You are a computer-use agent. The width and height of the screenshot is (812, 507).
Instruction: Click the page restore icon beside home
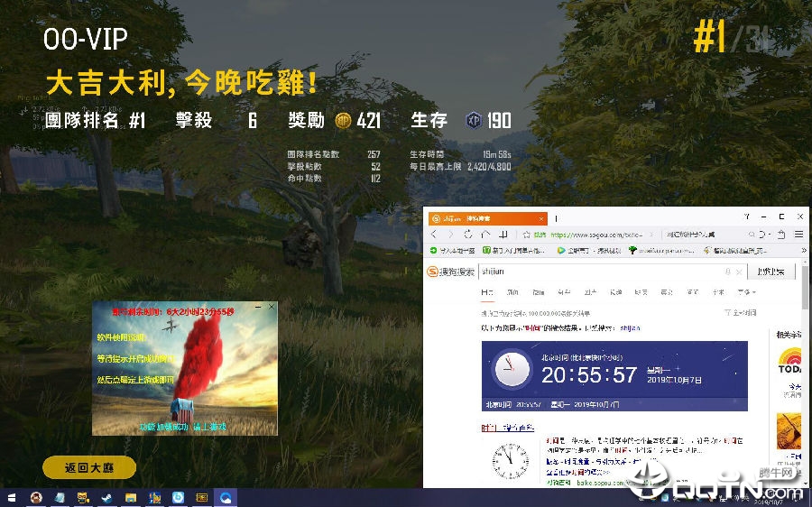(503, 234)
